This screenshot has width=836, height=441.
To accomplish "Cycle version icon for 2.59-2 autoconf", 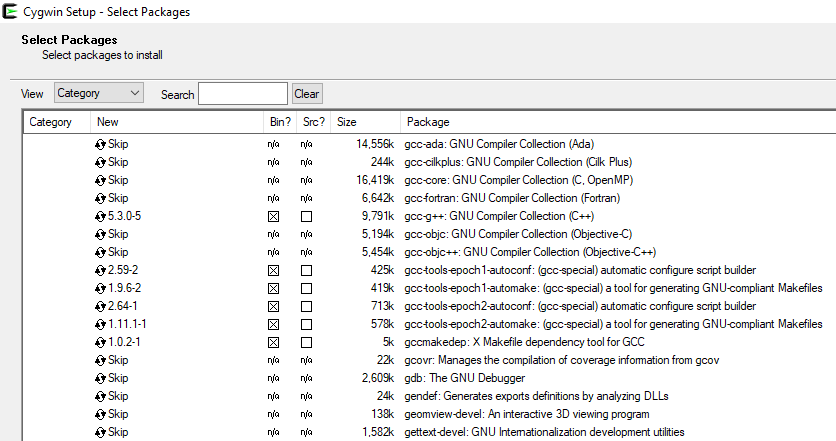I will click(100, 270).
